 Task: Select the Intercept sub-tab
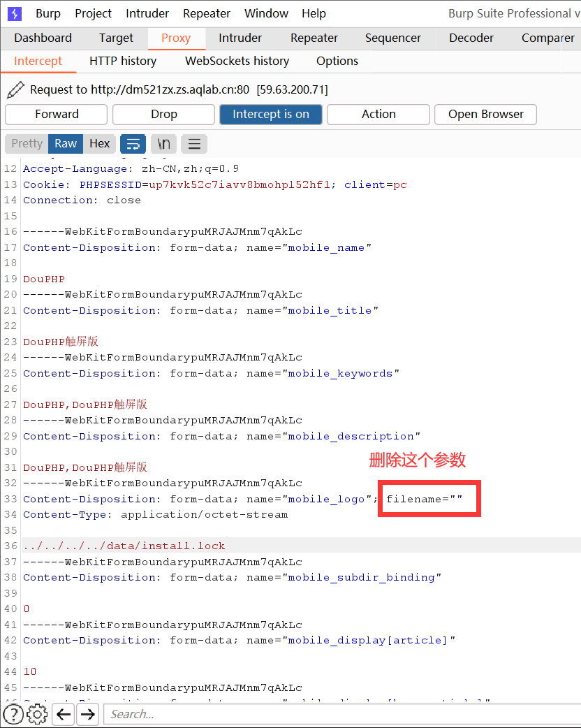(x=38, y=61)
